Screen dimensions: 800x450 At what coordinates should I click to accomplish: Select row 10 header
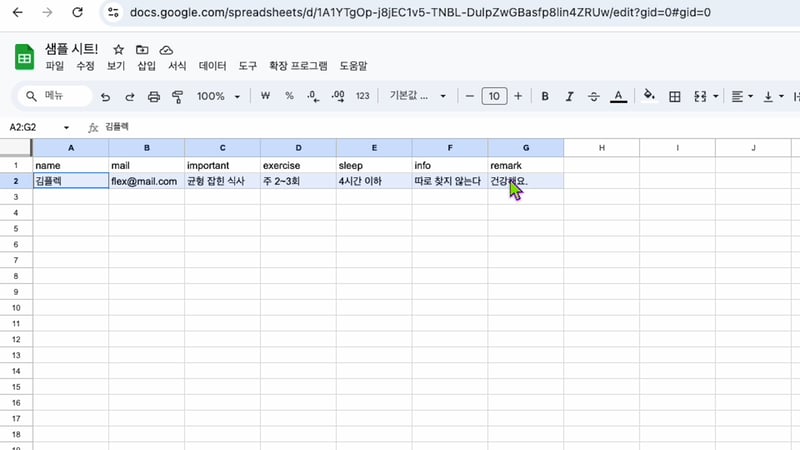(x=16, y=308)
